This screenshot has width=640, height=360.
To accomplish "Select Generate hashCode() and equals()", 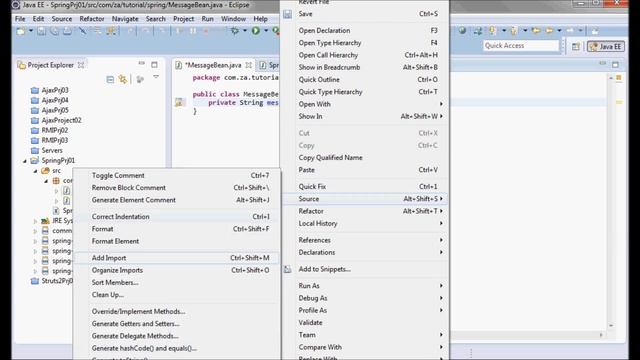I will coord(177,348).
